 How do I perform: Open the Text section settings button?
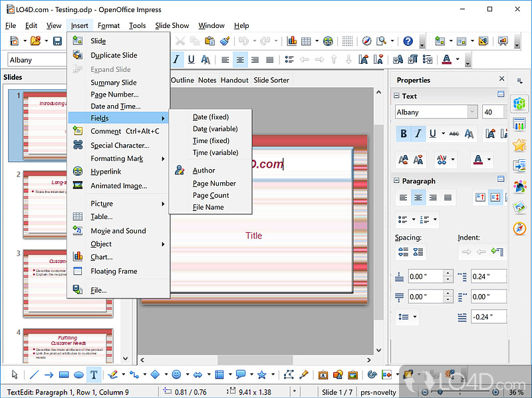pyautogui.click(x=499, y=93)
